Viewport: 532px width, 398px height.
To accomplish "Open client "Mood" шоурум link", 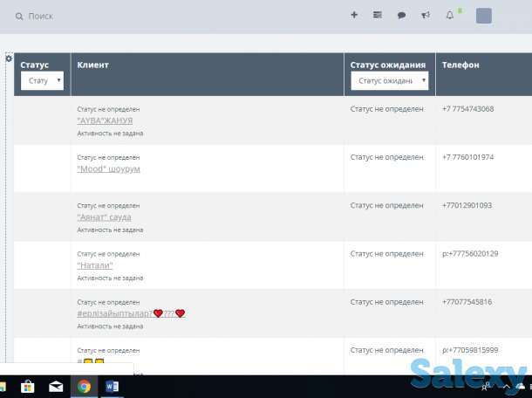I will [x=108, y=168].
